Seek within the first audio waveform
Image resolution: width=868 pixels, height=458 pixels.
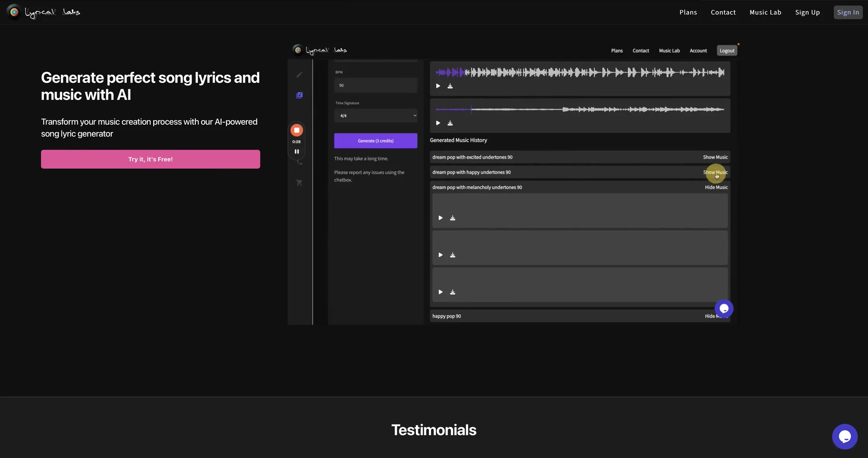[x=580, y=72]
